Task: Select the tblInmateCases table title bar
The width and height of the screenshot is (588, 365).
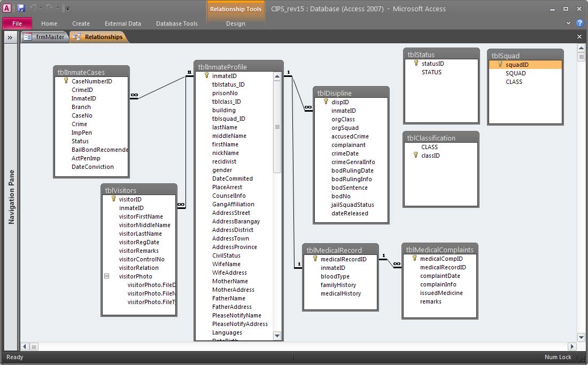Action: point(91,72)
